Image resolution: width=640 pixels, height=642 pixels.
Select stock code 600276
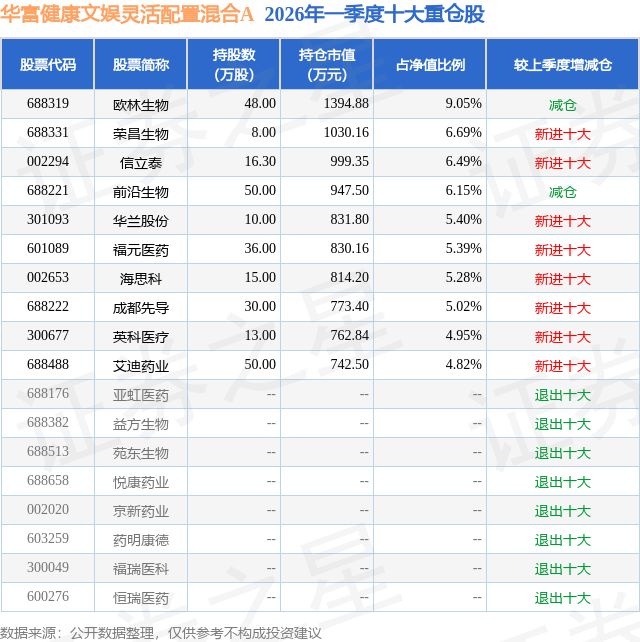(48, 598)
